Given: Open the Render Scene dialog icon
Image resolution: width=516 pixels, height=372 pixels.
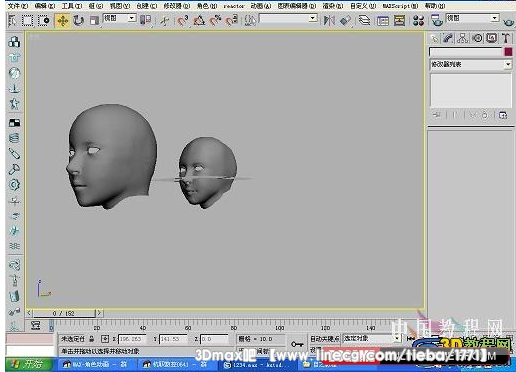Looking at the screenshot, I should coord(436,20).
